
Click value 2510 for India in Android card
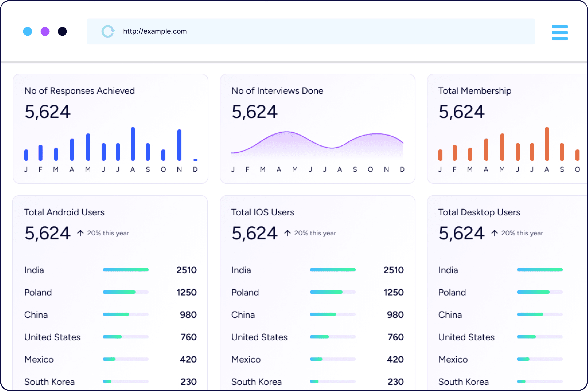(187, 270)
